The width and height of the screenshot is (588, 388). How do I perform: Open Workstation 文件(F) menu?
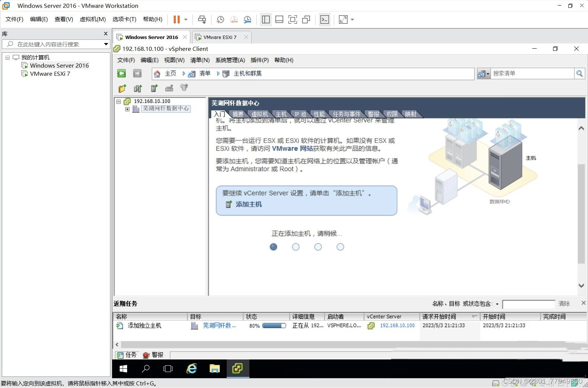click(x=14, y=19)
